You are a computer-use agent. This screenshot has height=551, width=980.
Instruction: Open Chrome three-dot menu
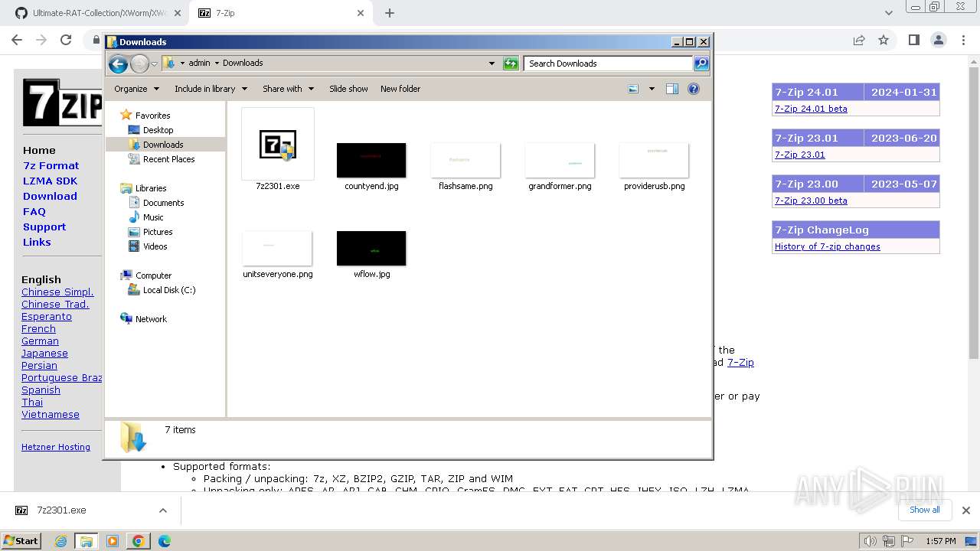pos(962,40)
